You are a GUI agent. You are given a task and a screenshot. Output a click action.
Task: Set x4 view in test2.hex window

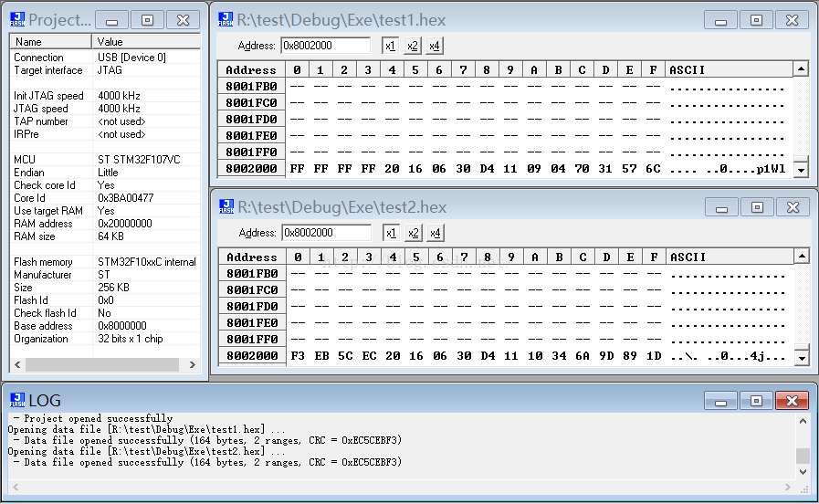point(436,233)
